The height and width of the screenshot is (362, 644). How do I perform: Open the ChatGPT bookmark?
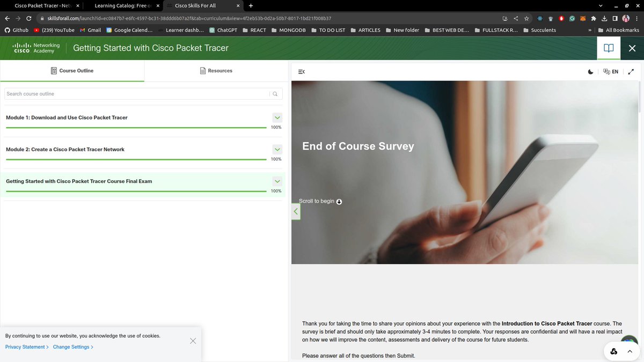pyautogui.click(x=223, y=30)
